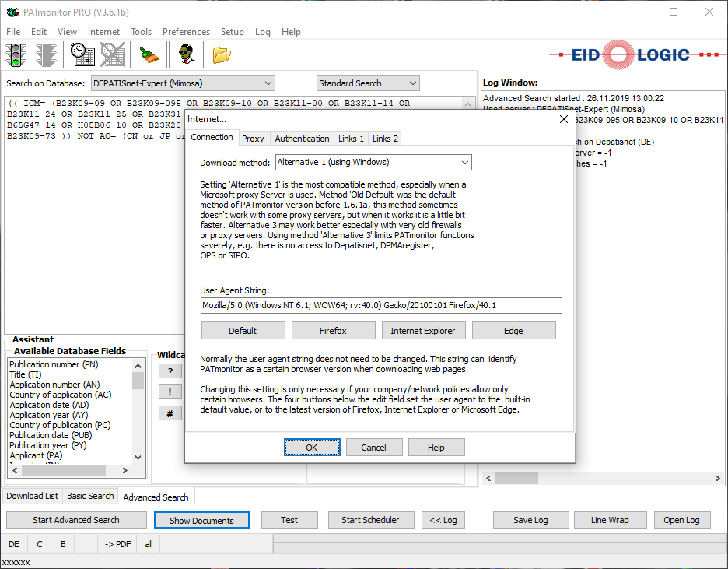Insert the # wildcard
Viewport: 728px width, 569px height.
coord(170,413)
